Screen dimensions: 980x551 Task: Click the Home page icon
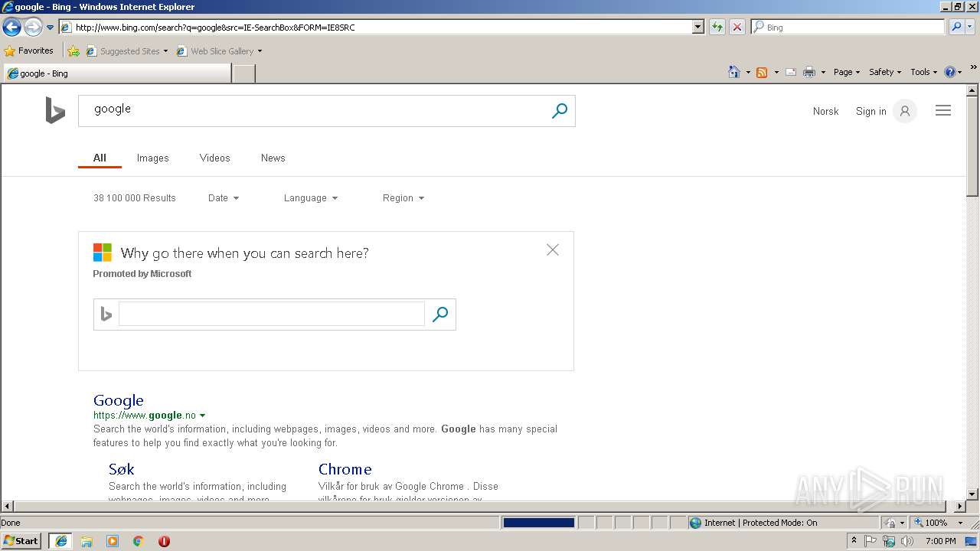click(734, 72)
